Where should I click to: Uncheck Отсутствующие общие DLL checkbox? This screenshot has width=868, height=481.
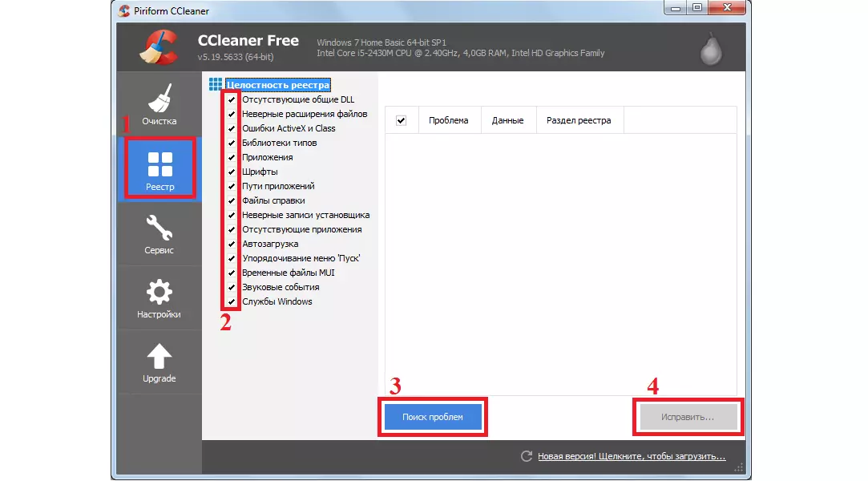click(x=232, y=99)
